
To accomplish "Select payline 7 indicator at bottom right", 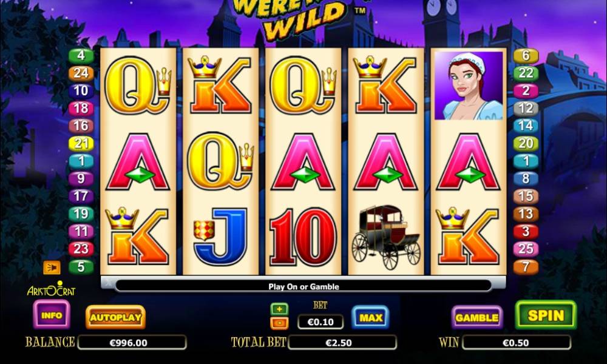I will (x=526, y=266).
